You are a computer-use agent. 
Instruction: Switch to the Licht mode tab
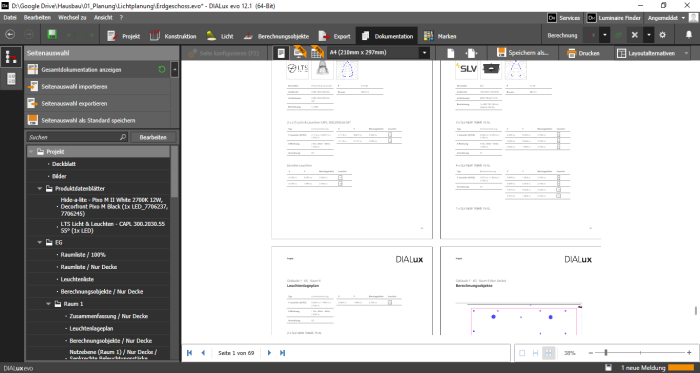(x=220, y=36)
